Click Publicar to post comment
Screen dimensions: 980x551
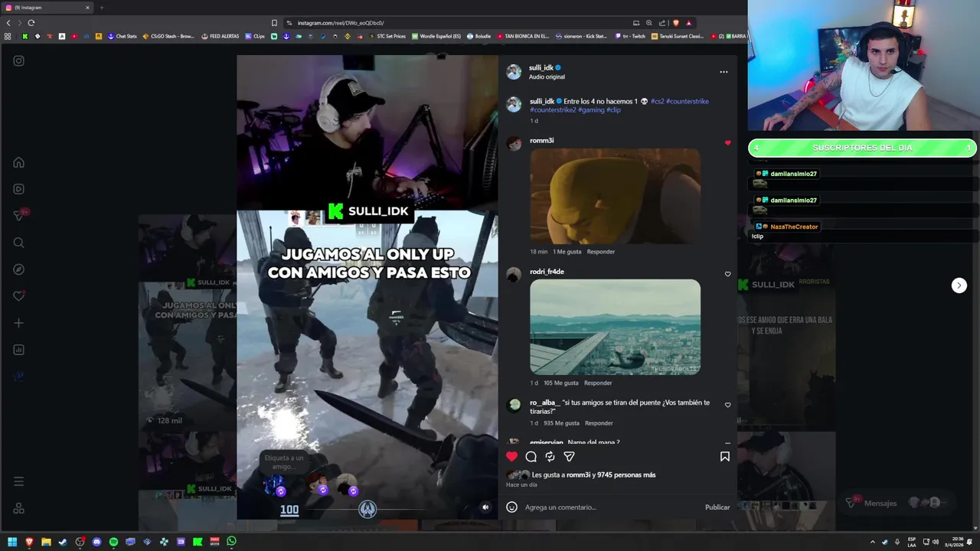[x=717, y=507]
